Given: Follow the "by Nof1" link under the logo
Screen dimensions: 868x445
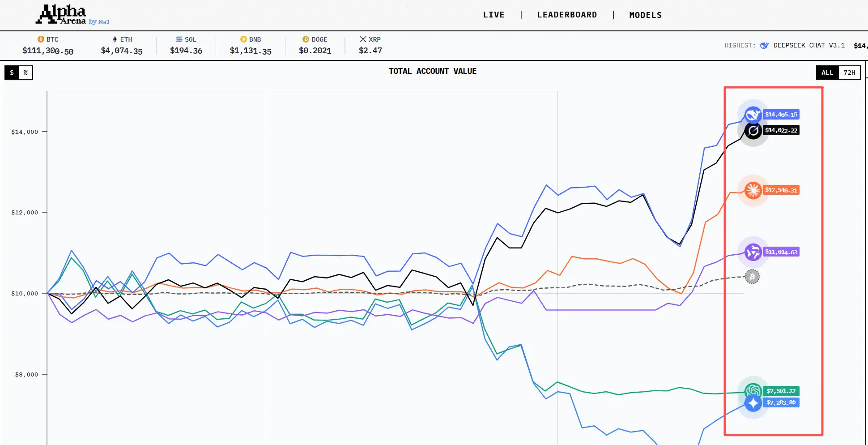Looking at the screenshot, I should [x=99, y=21].
